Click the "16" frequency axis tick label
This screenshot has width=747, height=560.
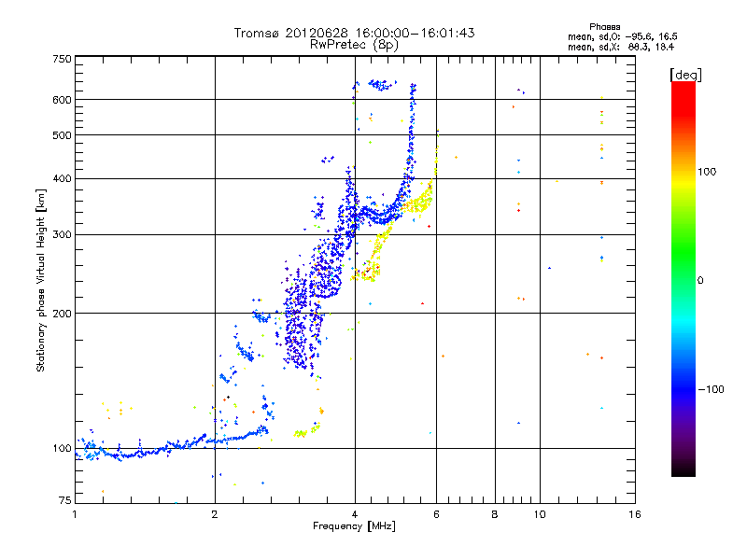635,514
